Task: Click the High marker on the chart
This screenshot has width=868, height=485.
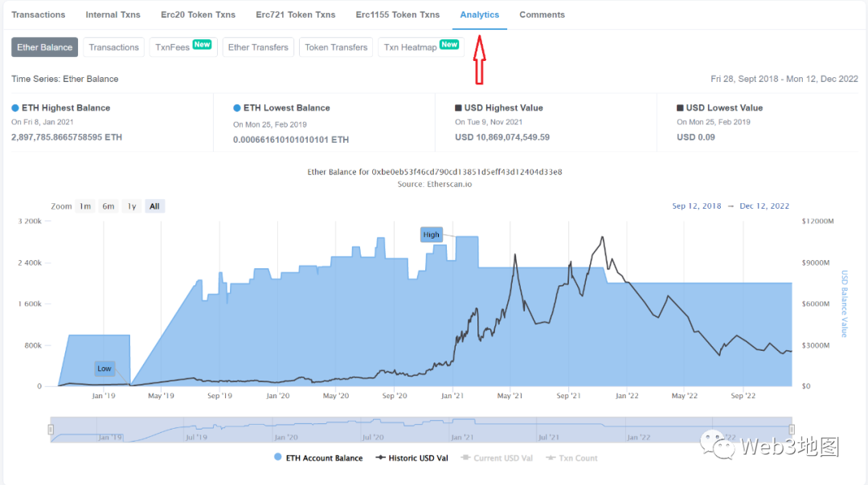Action: [x=432, y=234]
